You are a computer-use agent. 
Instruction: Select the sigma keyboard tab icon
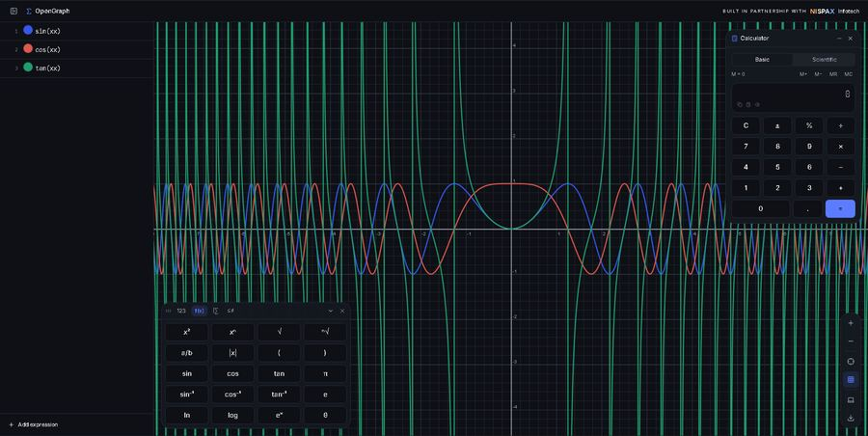tap(215, 311)
